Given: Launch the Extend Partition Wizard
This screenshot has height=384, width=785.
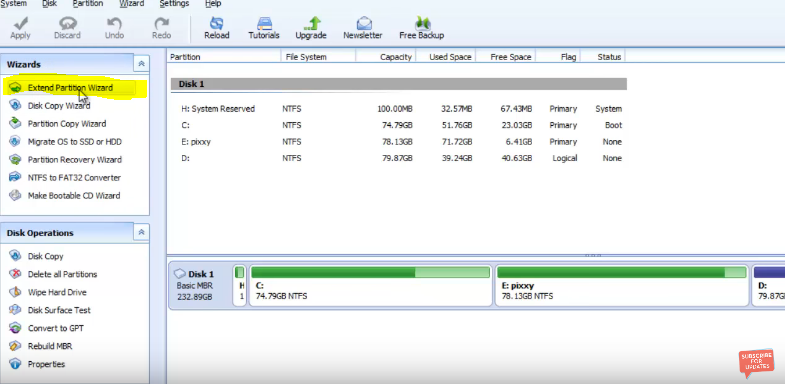Looking at the screenshot, I should tap(70, 88).
